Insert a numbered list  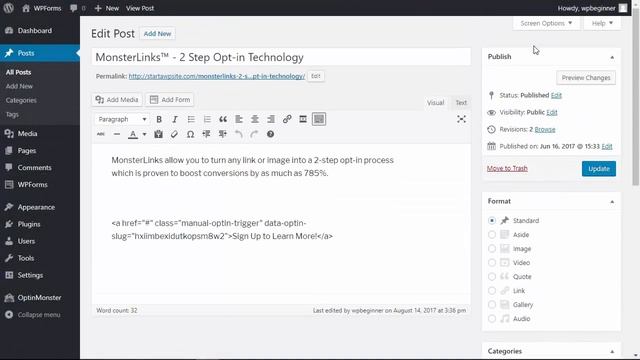coord(207,119)
